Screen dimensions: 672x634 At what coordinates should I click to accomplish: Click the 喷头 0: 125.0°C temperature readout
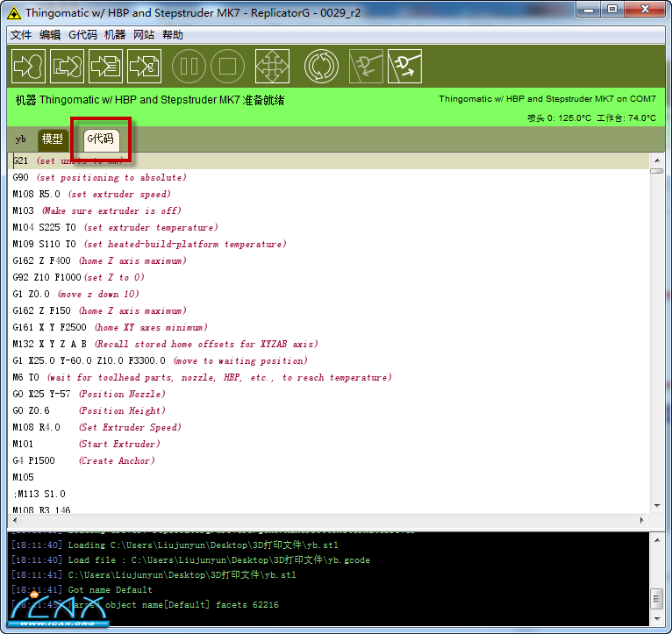(x=560, y=118)
